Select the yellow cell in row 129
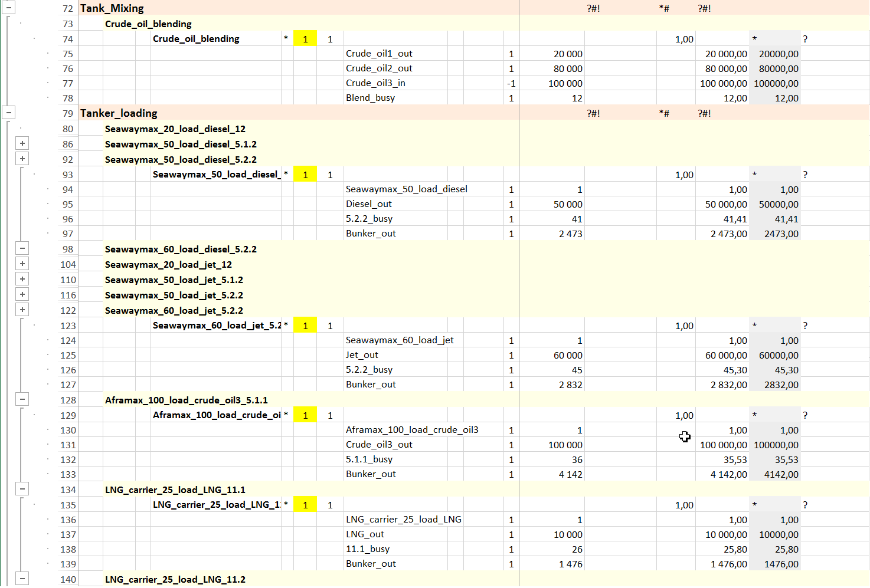The width and height of the screenshot is (870, 588). (x=305, y=415)
